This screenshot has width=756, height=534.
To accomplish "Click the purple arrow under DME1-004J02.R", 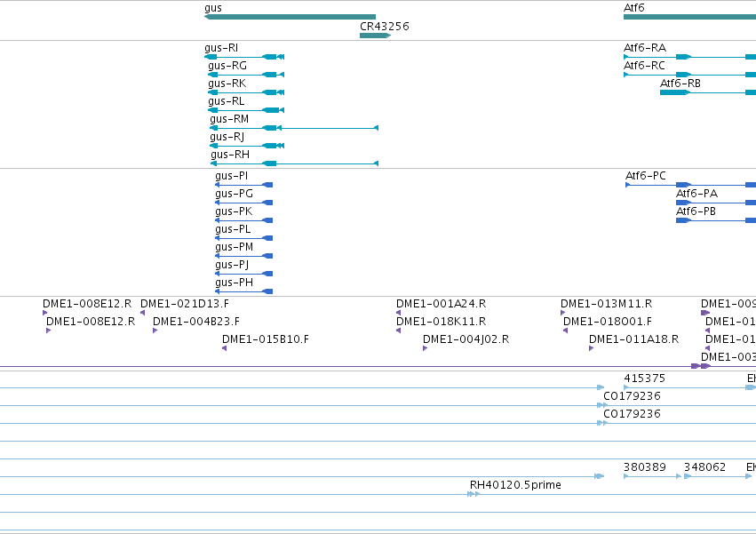I will [x=426, y=348].
